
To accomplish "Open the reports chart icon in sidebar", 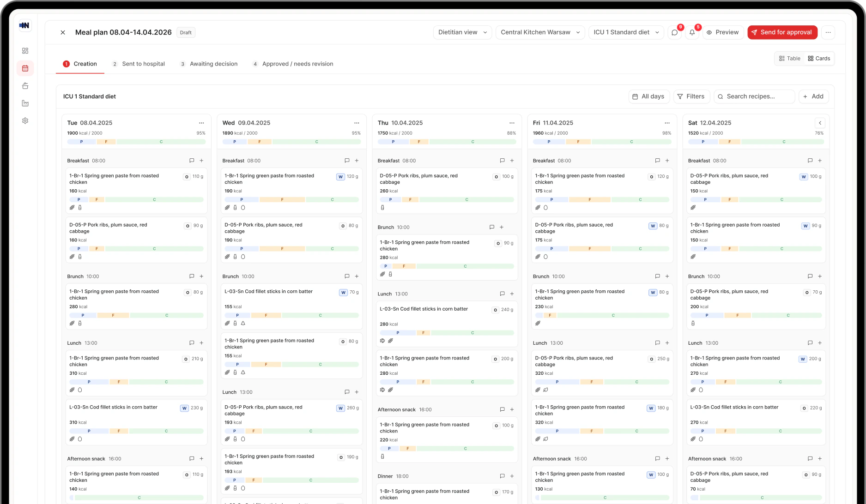I will click(25, 103).
